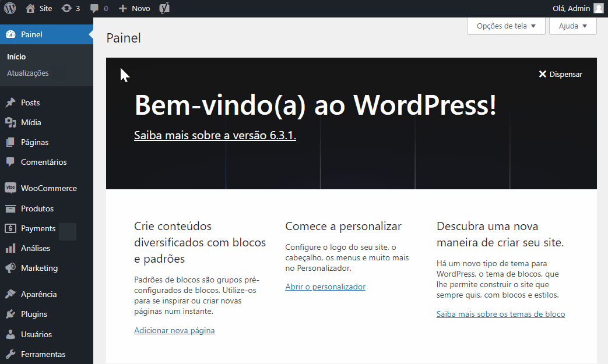Click the Painel dashboard gauge icon

10,34
